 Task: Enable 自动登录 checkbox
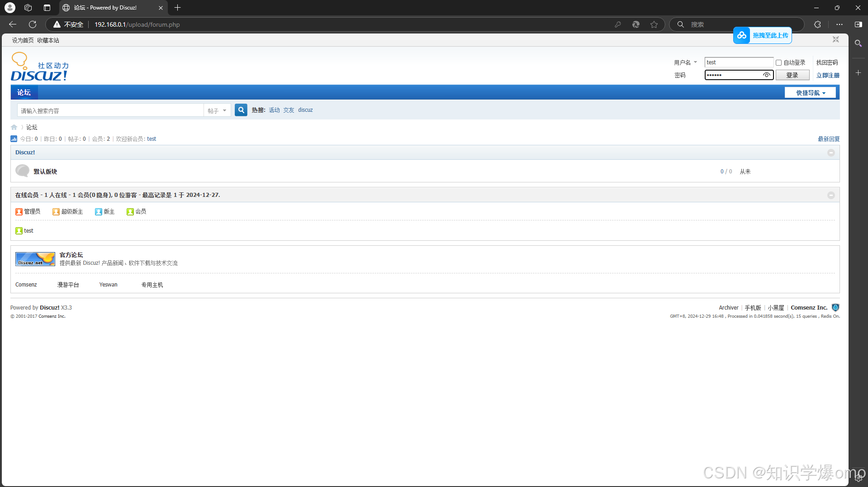click(778, 63)
